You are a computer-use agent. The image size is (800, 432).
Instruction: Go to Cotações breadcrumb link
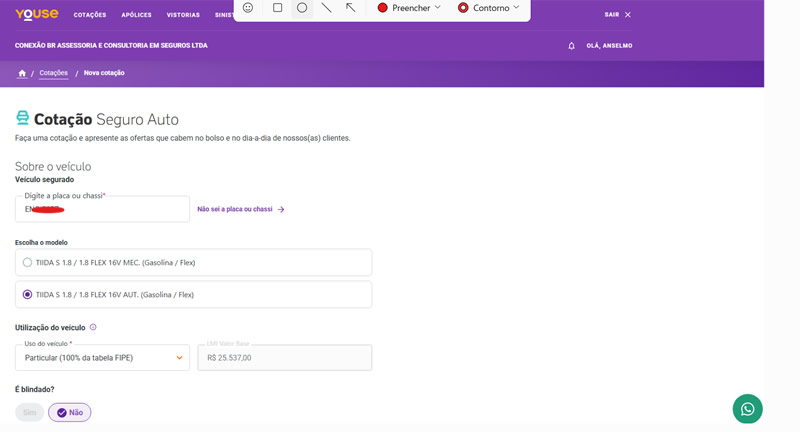pos(54,73)
